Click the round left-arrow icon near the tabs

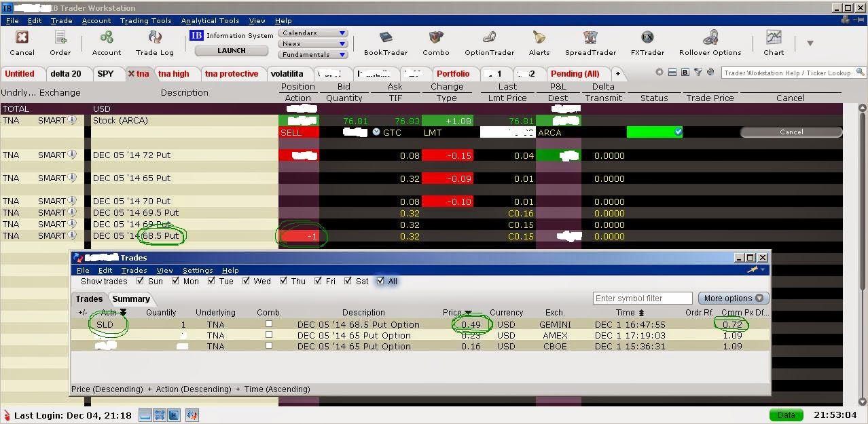click(659, 73)
